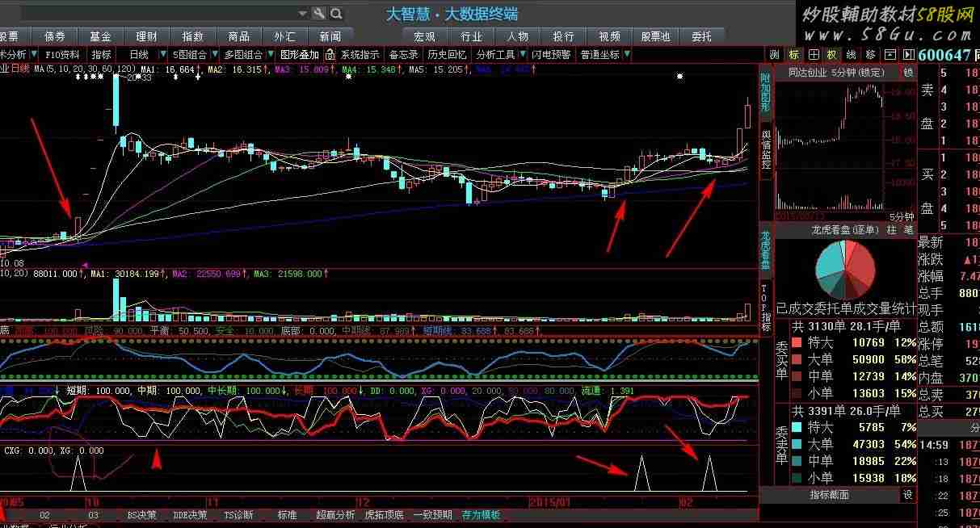Expand the 普通坐标 coordinate dropdown arrow

[x=627, y=55]
